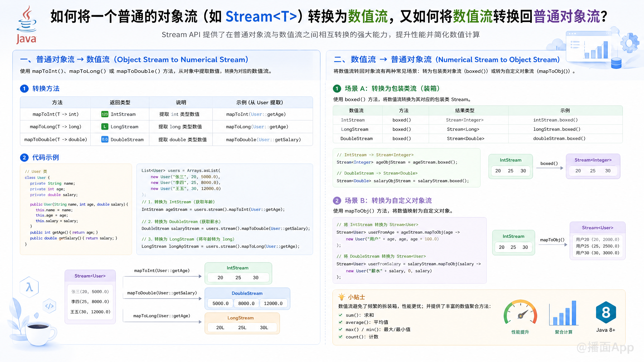This screenshot has height=362, width=644.
Task: Click the green 123 IntStream icon
Action: [105, 114]
